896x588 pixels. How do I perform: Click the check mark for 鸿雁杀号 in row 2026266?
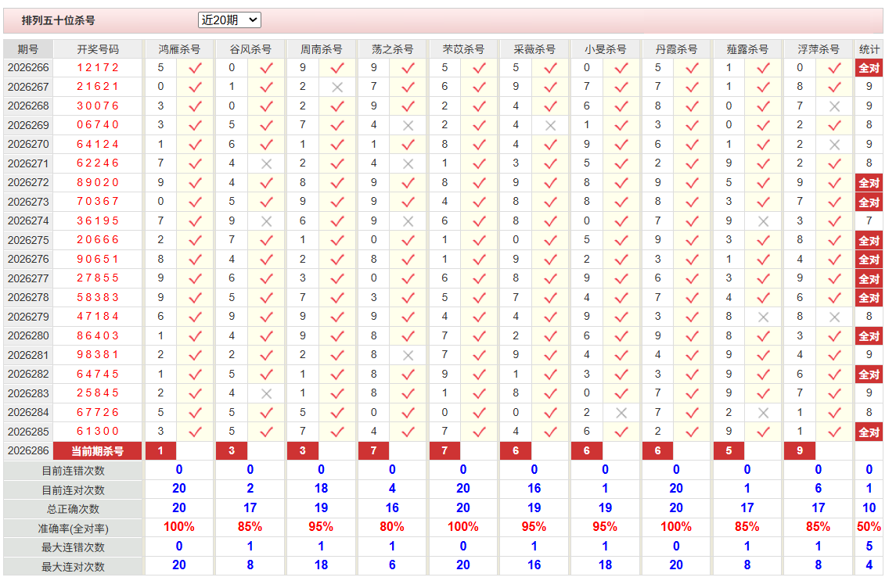[195, 68]
